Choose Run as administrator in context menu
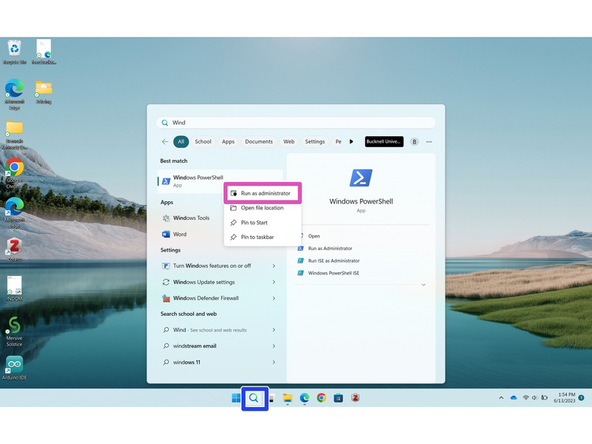The image size is (592, 444). pyautogui.click(x=263, y=193)
